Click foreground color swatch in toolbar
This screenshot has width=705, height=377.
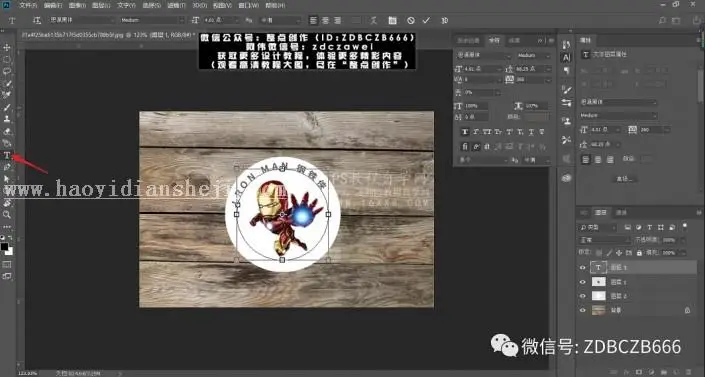pos(4,247)
